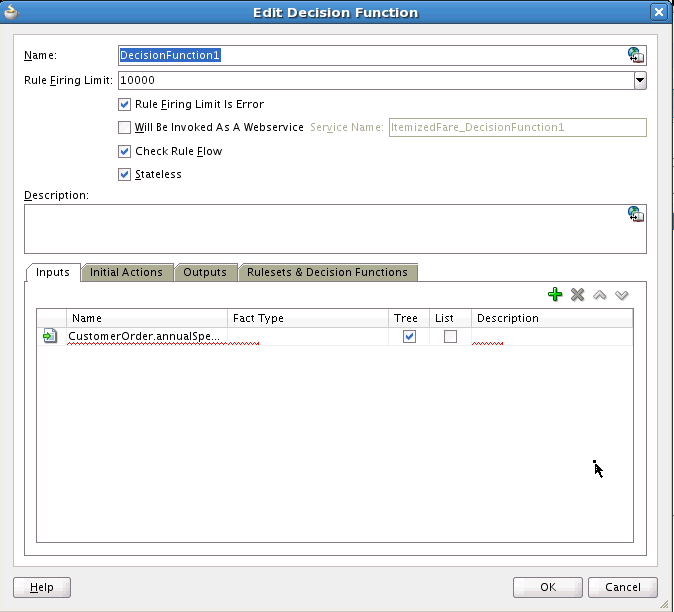The width and height of the screenshot is (674, 612).
Task: Click globe icon in Description box
Action: (635, 214)
